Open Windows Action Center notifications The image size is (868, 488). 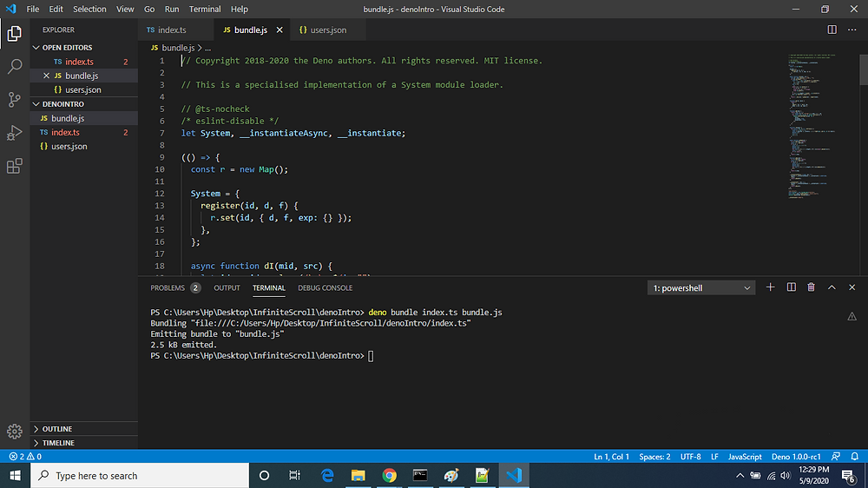click(849, 475)
